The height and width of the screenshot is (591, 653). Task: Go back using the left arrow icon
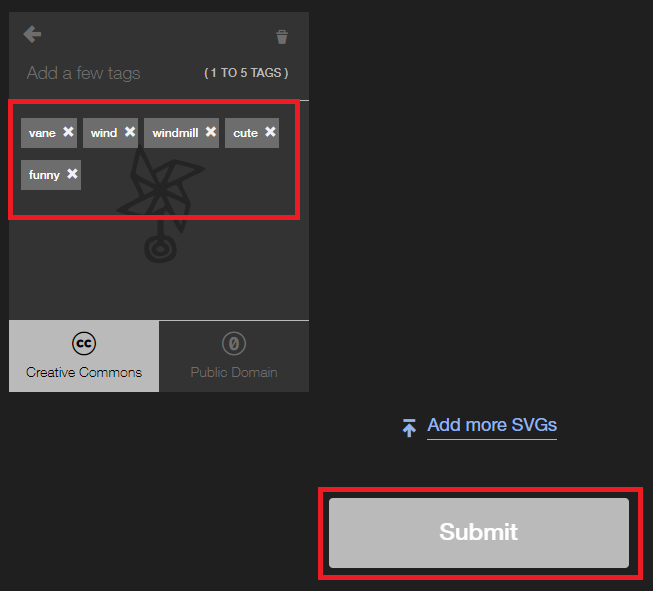pyautogui.click(x=32, y=34)
